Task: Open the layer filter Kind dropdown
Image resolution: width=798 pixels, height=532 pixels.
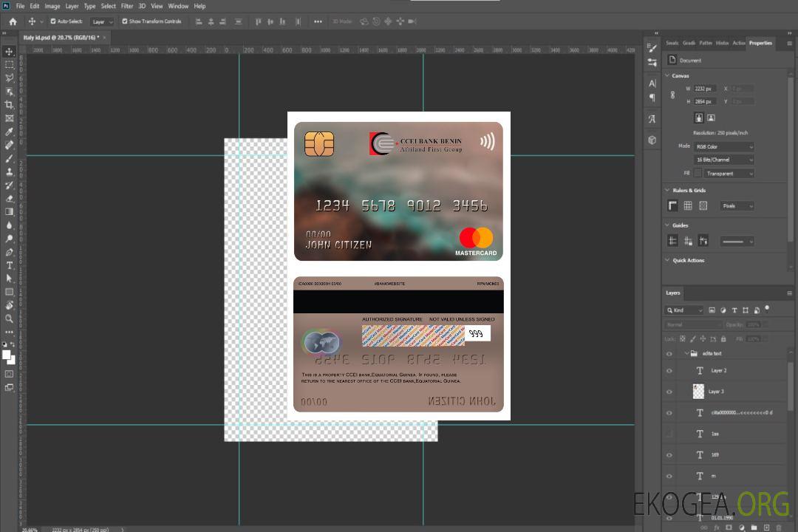Action: coord(684,310)
